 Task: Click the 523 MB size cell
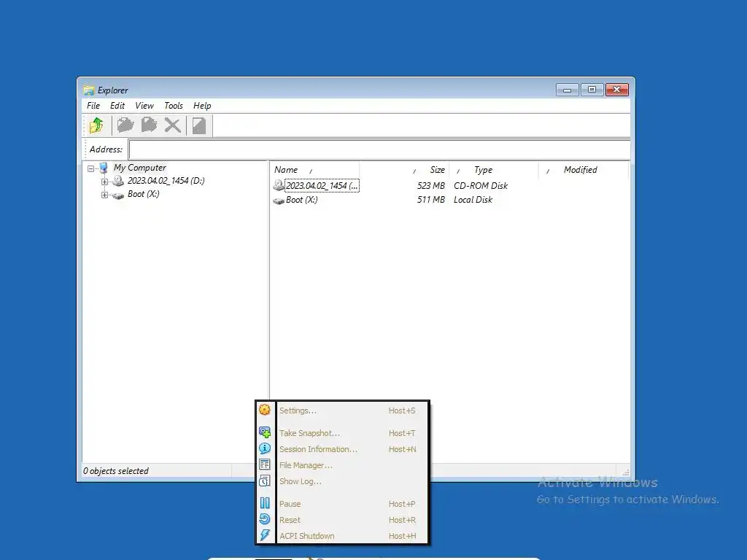pyautogui.click(x=430, y=186)
